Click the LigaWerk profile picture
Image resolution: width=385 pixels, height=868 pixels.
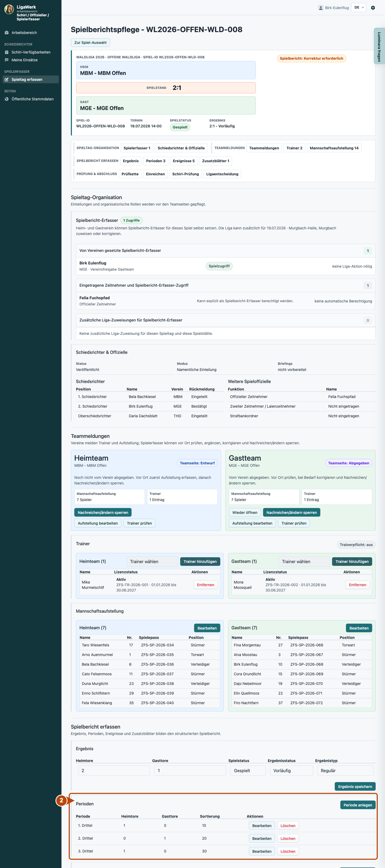coord(9,9)
